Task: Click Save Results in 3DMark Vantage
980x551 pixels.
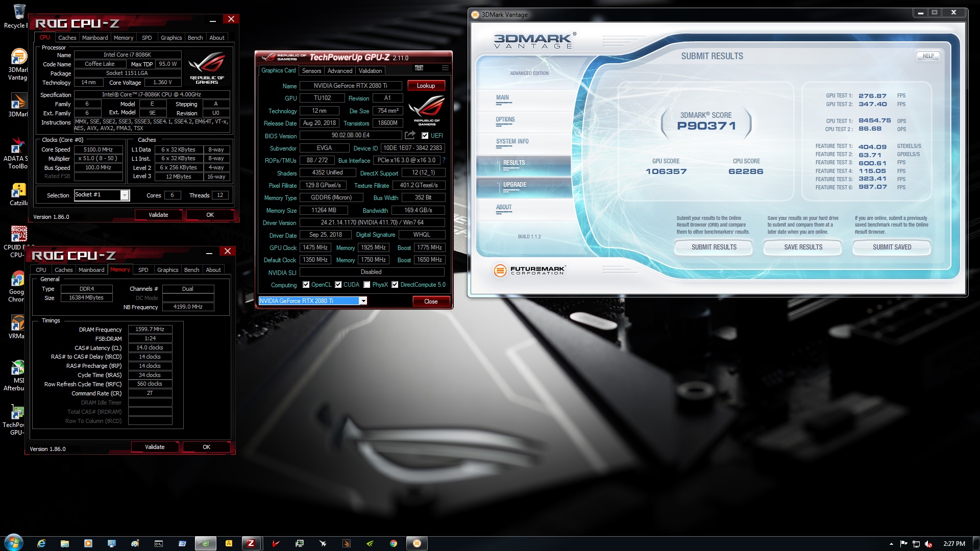Action: click(x=803, y=247)
